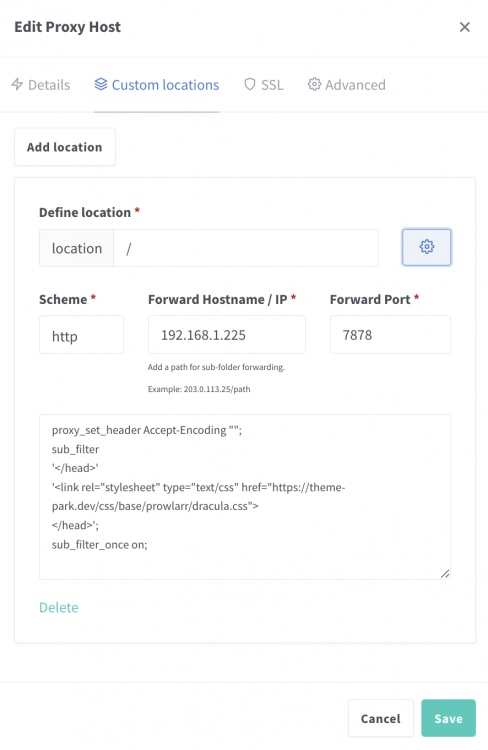This screenshot has width=488, height=750.
Task: Toggle the location's advanced settings with the gear button
Action: [426, 247]
